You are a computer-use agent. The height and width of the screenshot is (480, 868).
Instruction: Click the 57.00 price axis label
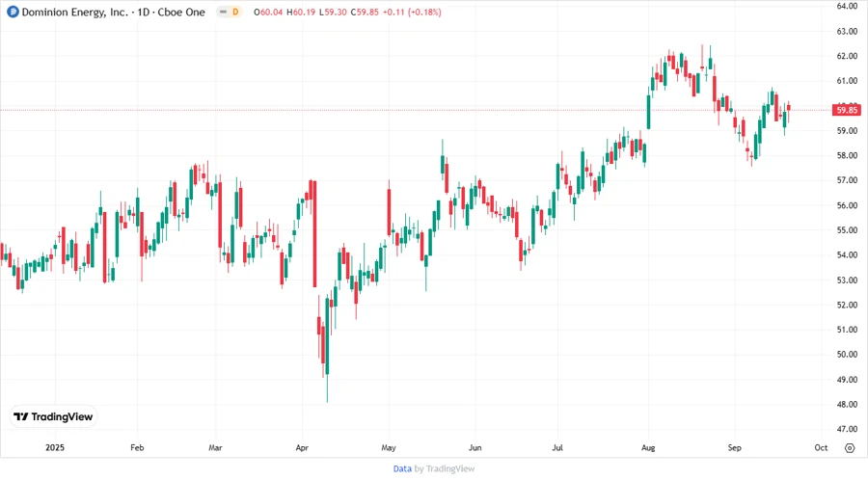[x=847, y=180]
